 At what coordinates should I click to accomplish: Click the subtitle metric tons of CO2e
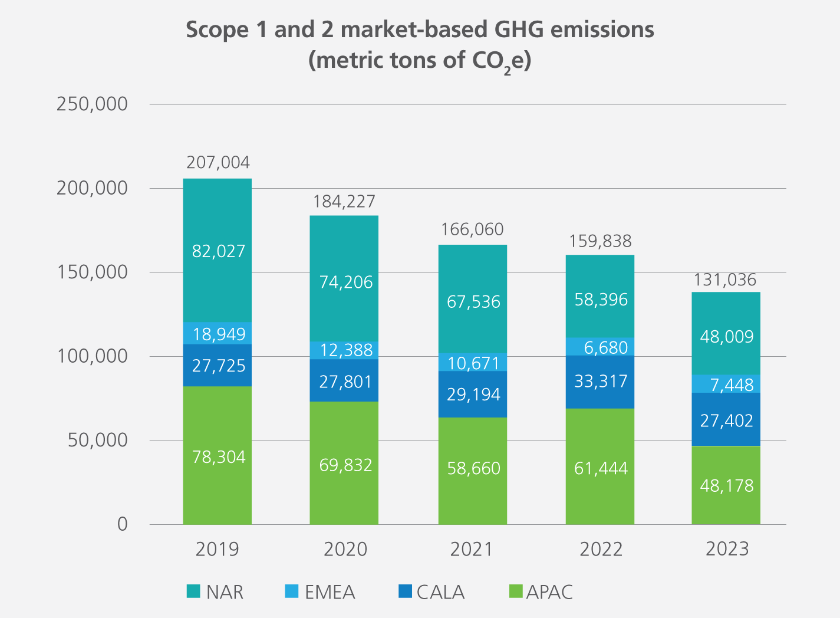click(420, 61)
